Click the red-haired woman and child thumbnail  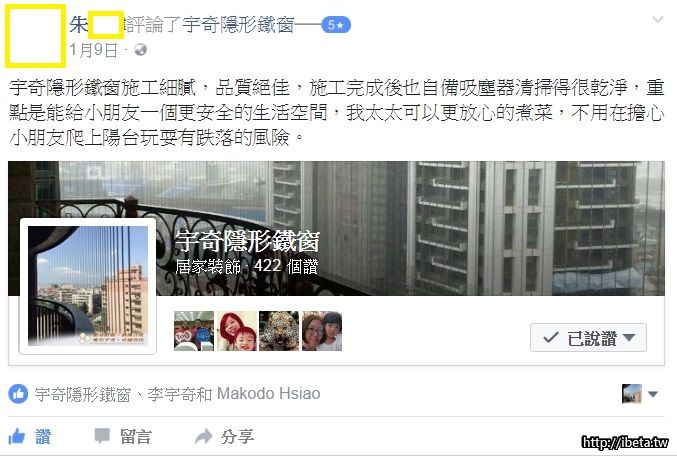click(237, 331)
